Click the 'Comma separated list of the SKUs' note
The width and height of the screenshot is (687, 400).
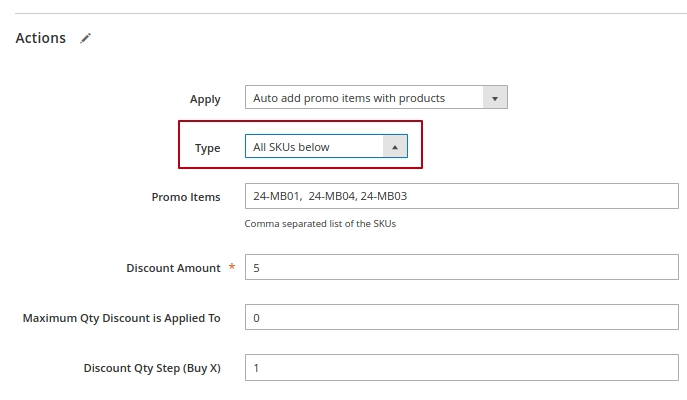pos(320,224)
